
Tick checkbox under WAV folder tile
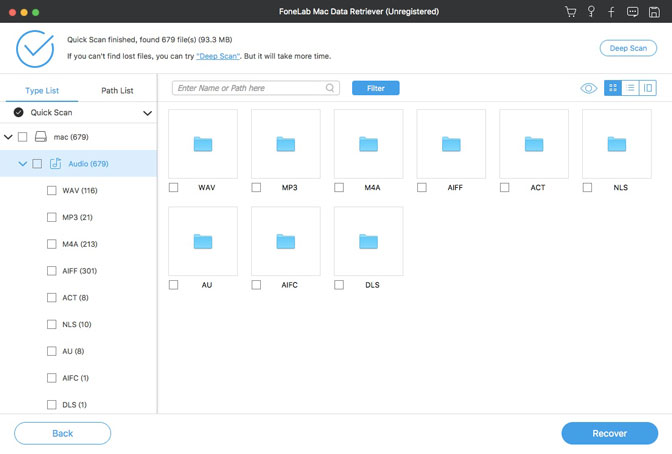point(174,187)
